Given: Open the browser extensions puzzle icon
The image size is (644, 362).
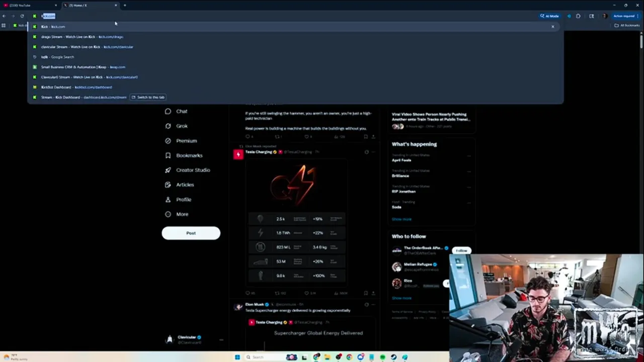Looking at the screenshot, I should tap(578, 16).
